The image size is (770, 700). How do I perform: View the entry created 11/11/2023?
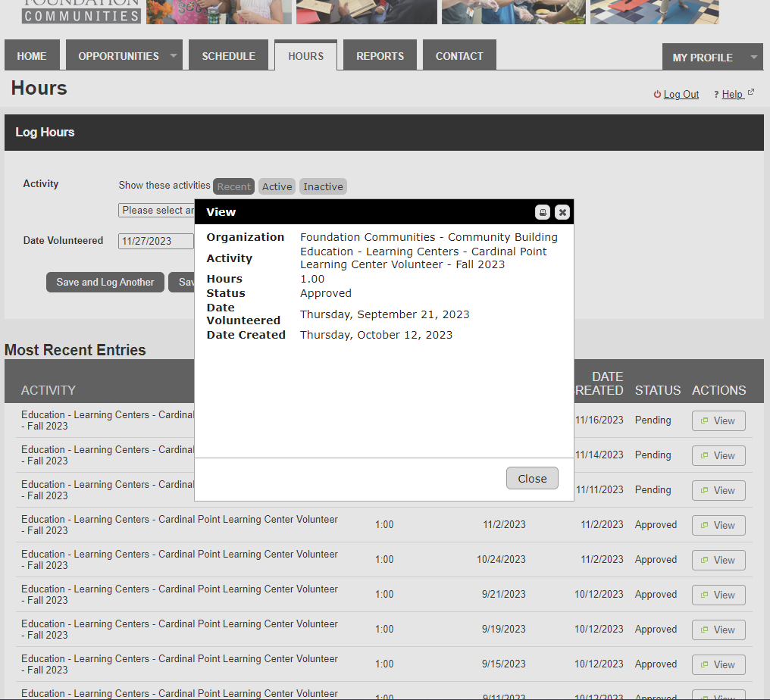(718, 490)
